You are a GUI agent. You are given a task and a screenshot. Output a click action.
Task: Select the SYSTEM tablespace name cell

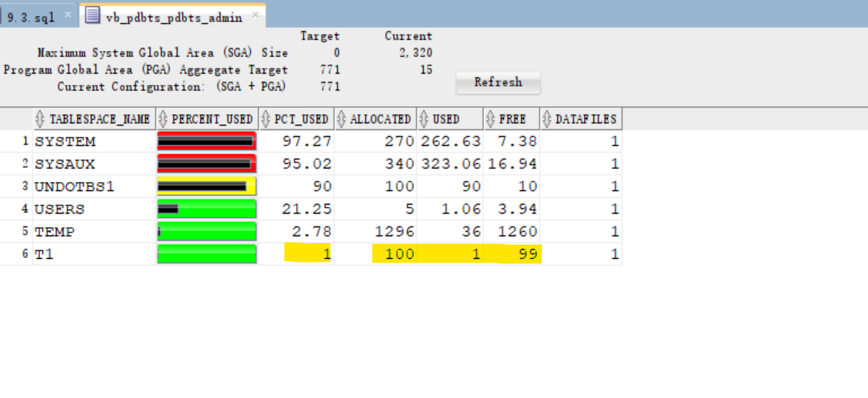coord(94,141)
